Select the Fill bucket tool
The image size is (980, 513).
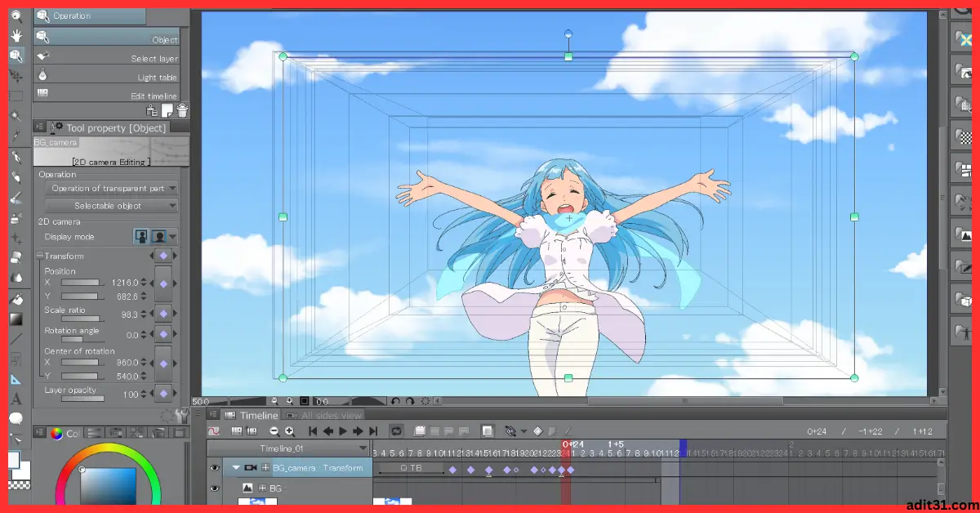point(16,300)
